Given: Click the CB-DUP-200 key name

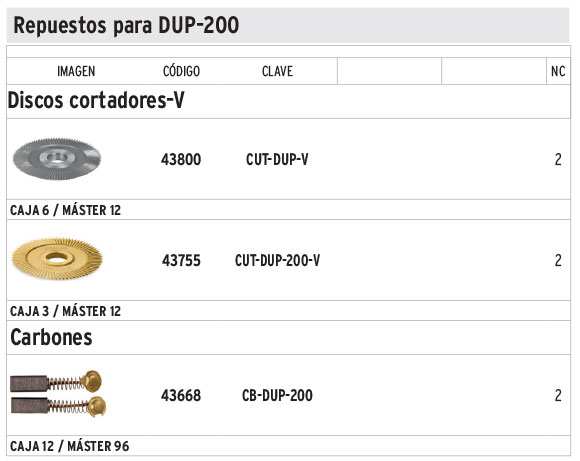Looking at the screenshot, I should pyautogui.click(x=277, y=396).
